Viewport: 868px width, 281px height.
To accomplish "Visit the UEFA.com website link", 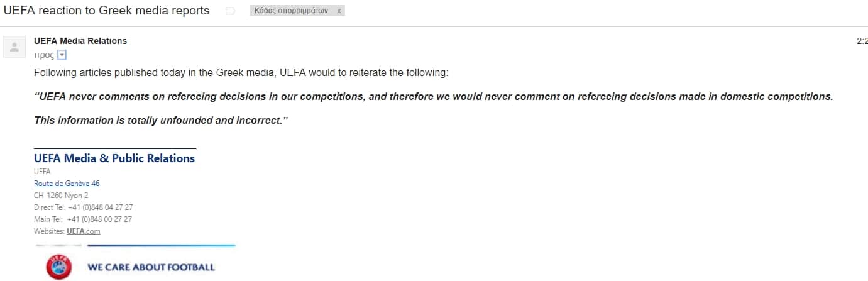I will [84, 231].
